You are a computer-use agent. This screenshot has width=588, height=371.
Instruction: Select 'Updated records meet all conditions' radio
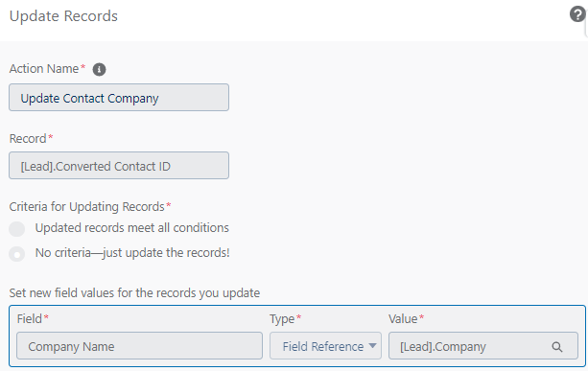point(17,228)
